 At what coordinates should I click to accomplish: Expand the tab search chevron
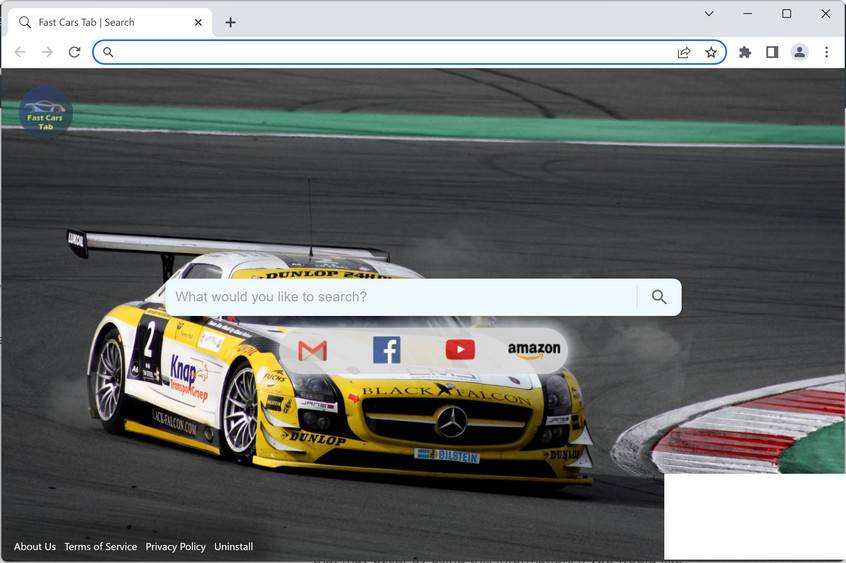point(709,13)
